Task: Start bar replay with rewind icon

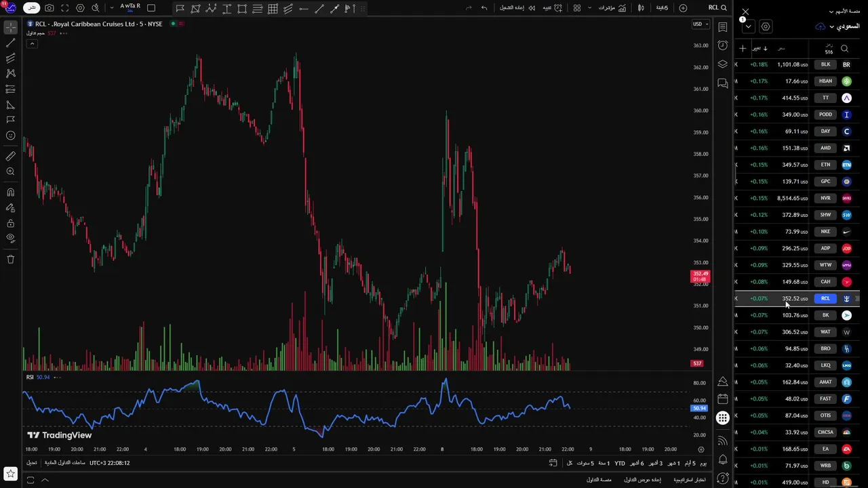Action: [516, 8]
